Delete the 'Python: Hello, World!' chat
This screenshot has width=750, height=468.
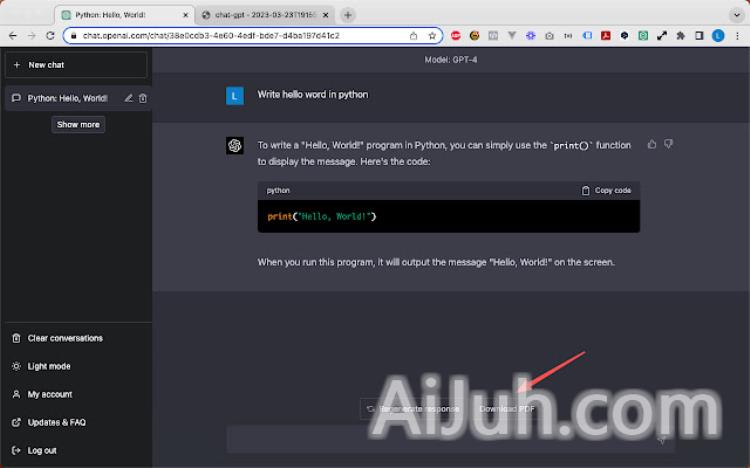[143, 98]
